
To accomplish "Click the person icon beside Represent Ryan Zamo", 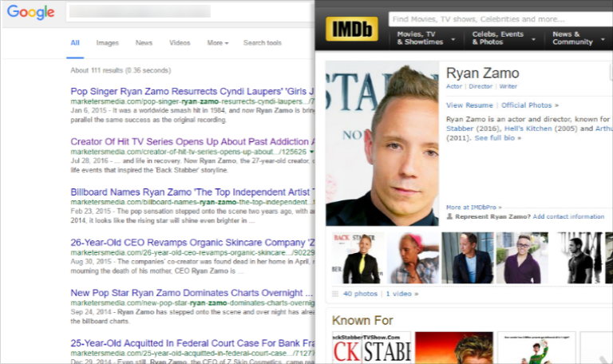I will click(449, 216).
